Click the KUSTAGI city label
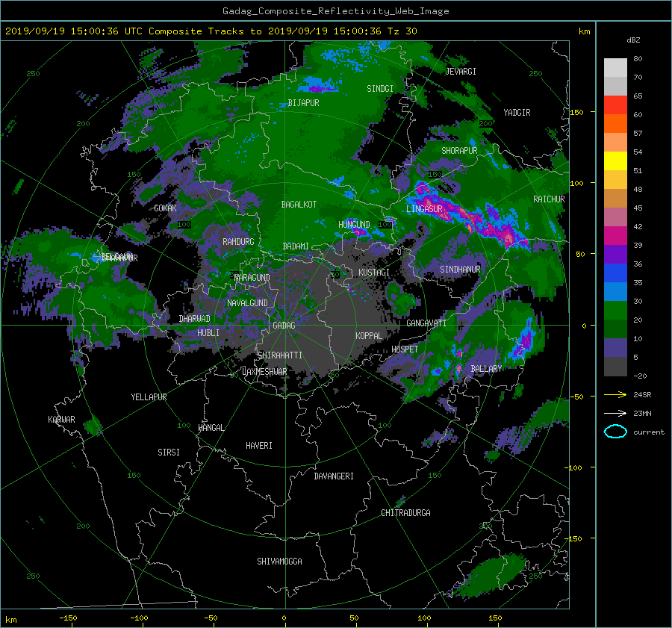Screen dimensions: 672x628 [374, 273]
